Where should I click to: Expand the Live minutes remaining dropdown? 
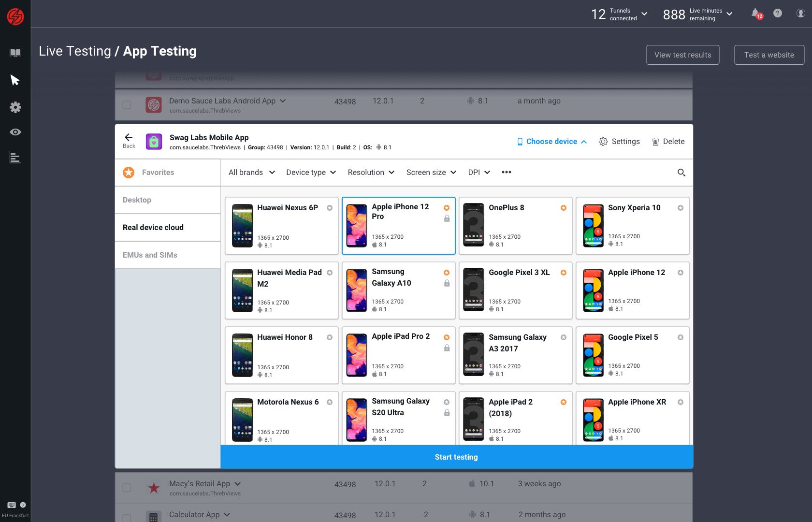coord(729,14)
